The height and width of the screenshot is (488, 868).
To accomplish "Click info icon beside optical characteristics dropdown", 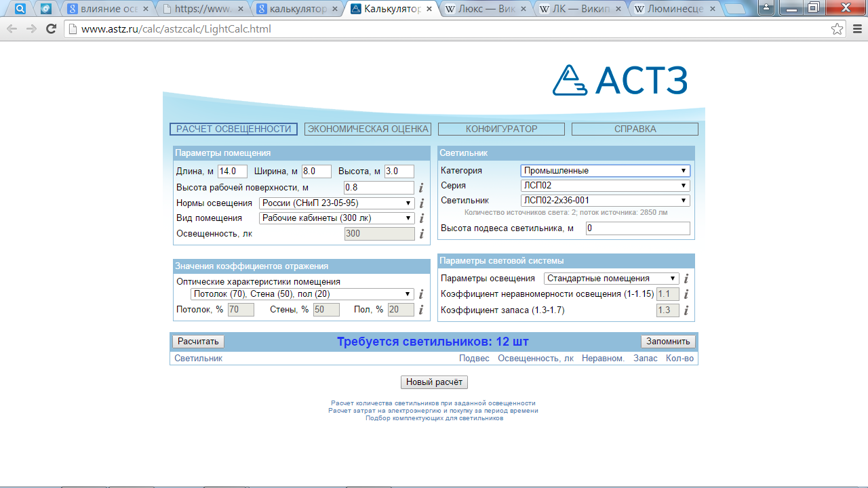I will coord(421,294).
